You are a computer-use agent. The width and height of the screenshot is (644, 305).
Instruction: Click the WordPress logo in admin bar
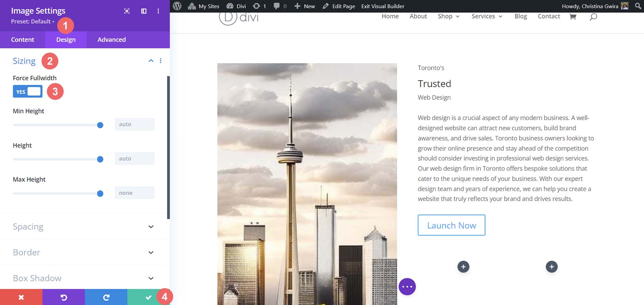(177, 6)
